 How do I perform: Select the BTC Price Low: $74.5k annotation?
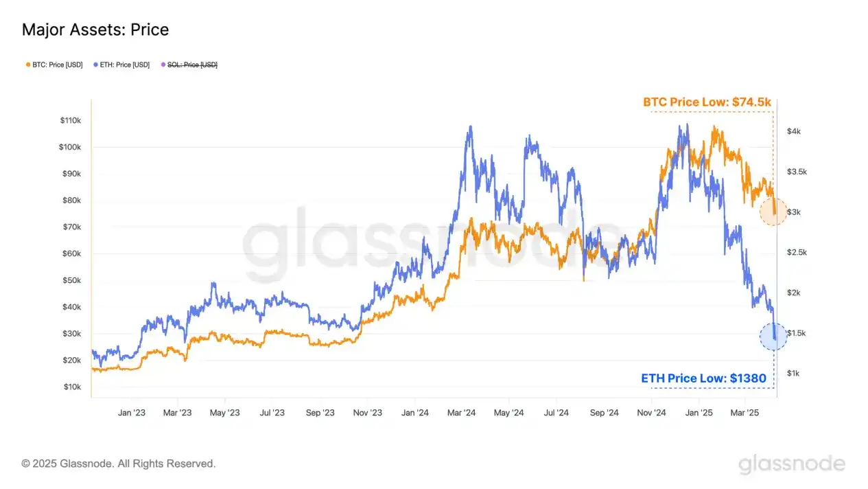coord(707,102)
